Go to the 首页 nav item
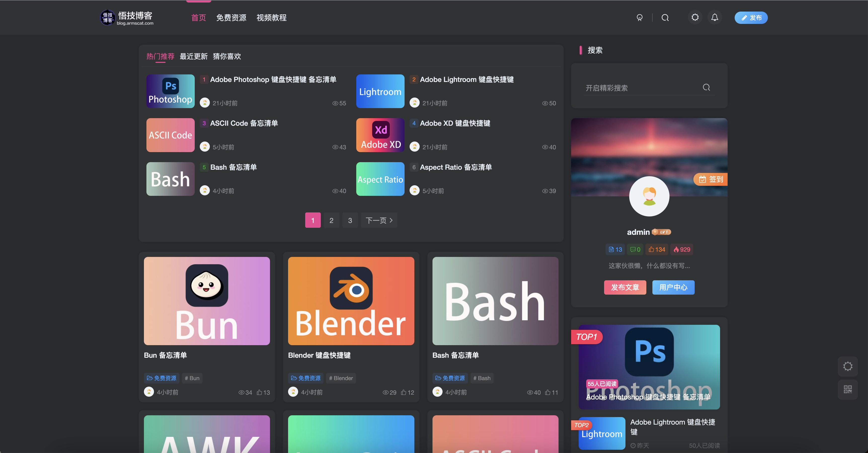This screenshot has width=868, height=453. [199, 18]
